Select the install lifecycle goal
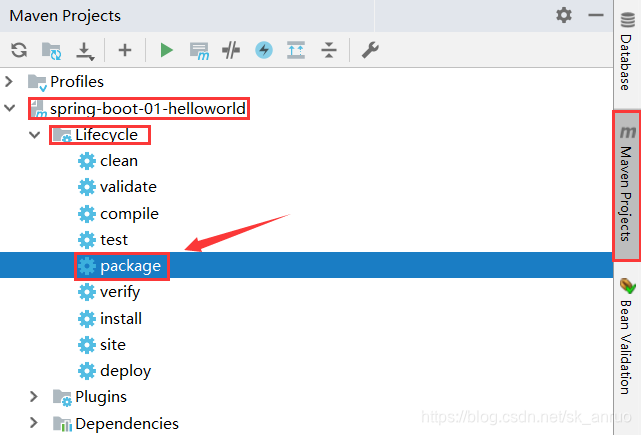Viewport: 641px width, 435px height. (x=110, y=318)
